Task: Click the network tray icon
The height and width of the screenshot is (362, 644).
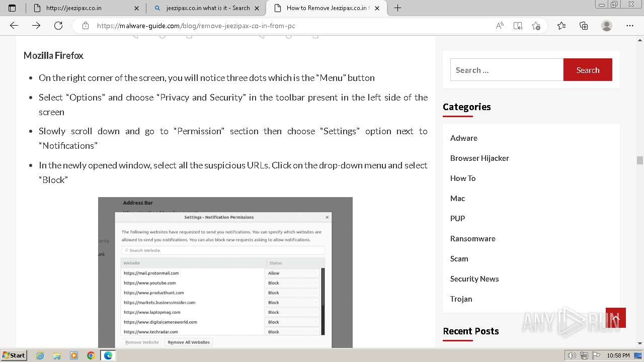Action: click(584, 355)
